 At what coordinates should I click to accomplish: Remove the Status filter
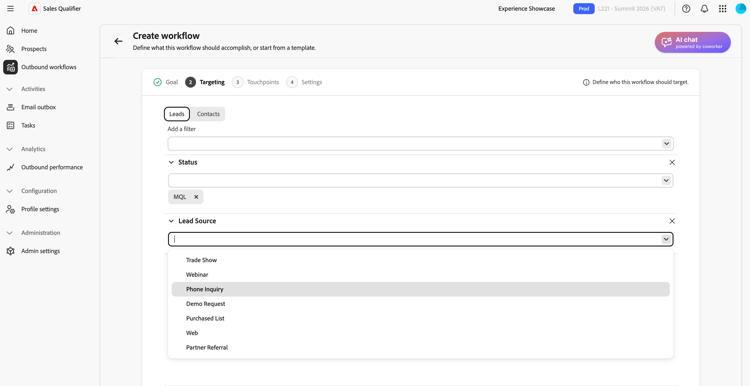[x=672, y=163]
